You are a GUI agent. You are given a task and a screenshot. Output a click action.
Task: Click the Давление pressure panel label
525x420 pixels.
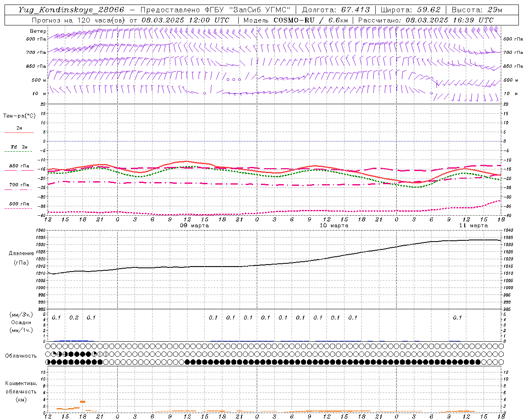point(21,253)
